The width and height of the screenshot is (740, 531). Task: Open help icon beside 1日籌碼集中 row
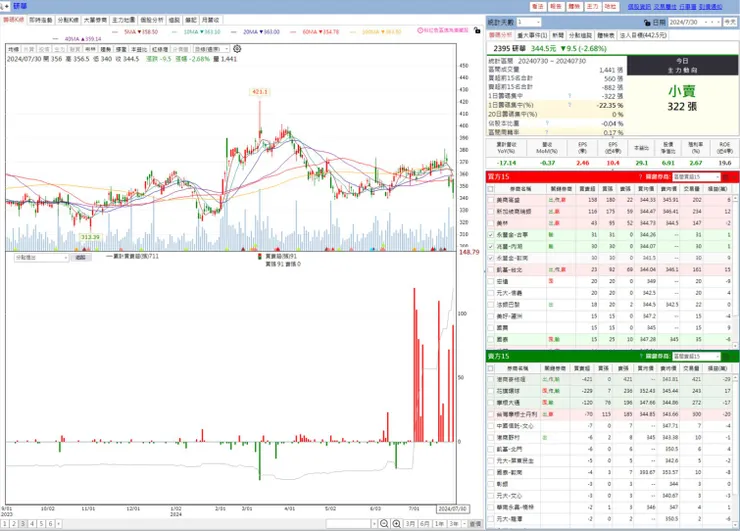pos(570,96)
